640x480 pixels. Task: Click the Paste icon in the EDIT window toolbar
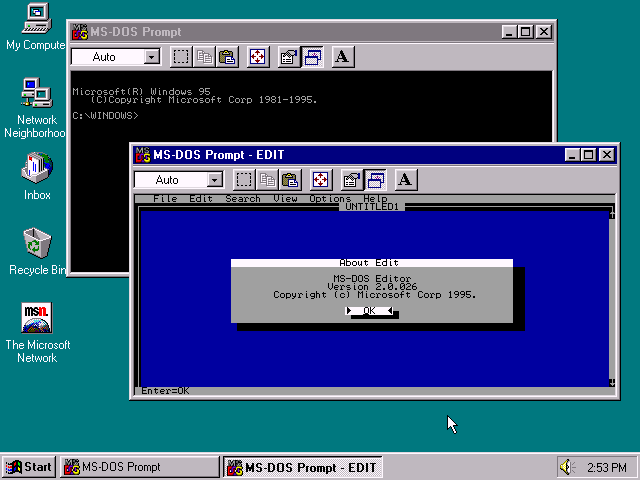(x=290, y=180)
